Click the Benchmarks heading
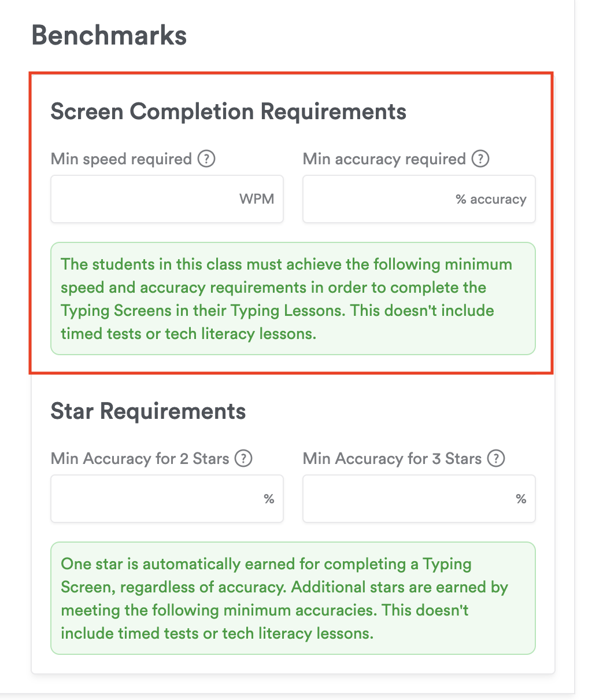This screenshot has width=592, height=700. [x=109, y=35]
